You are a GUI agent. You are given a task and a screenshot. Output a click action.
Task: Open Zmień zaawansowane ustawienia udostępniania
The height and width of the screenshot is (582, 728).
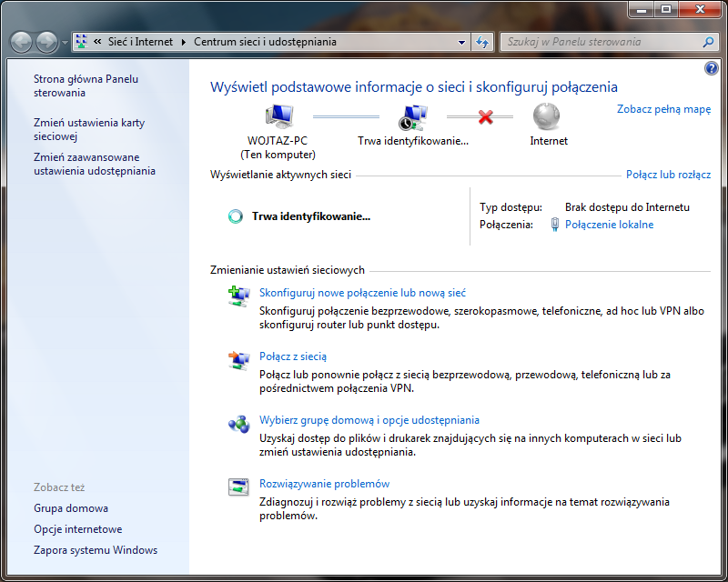95,164
